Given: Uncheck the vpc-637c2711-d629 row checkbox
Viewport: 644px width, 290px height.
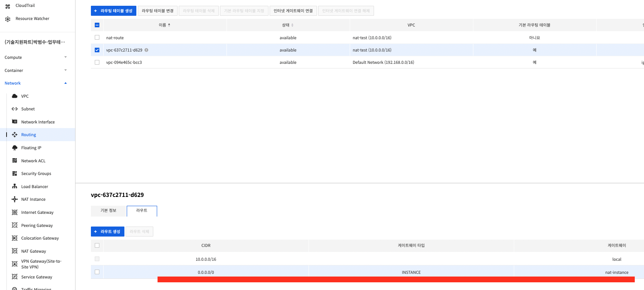Looking at the screenshot, I should tap(97, 50).
